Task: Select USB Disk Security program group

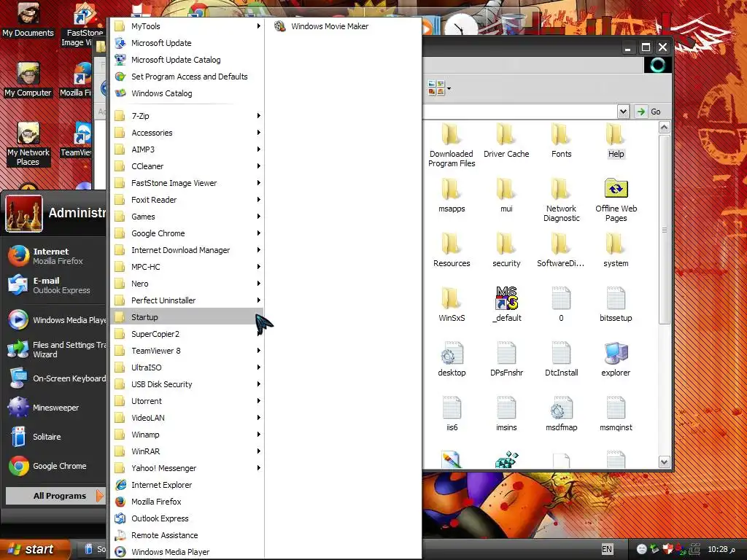Action: [x=187, y=384]
